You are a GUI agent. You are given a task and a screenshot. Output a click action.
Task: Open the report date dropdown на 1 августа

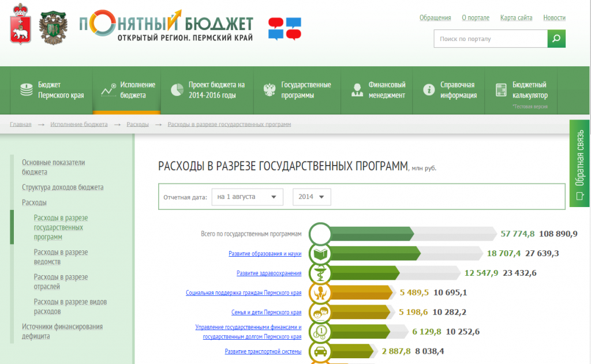247,197
